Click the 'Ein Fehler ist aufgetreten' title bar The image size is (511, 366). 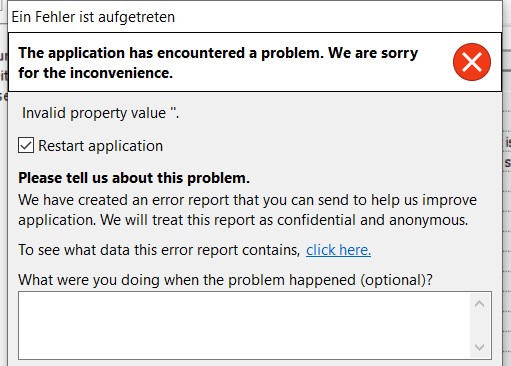point(255,17)
